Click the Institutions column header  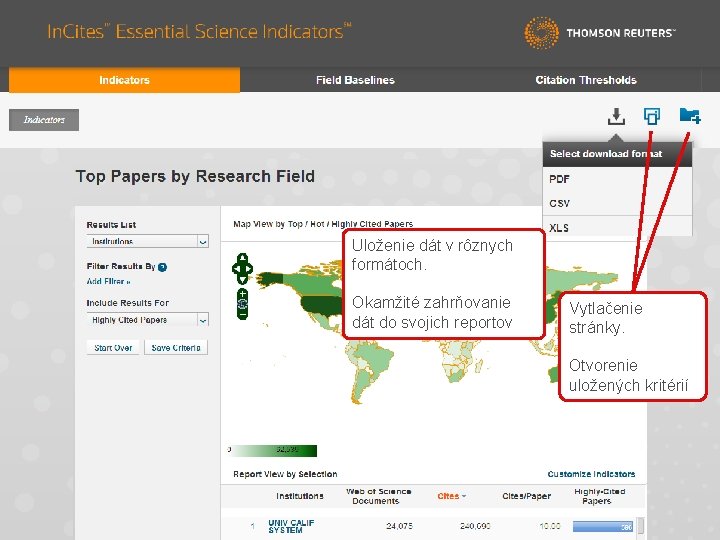coord(300,496)
